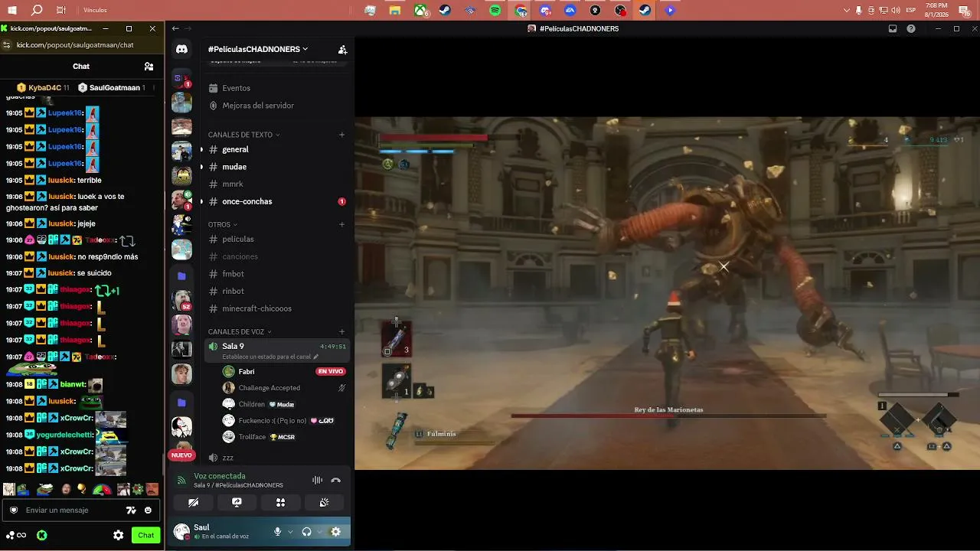Open Chrome from the taskbar
Image resolution: width=980 pixels, height=551 pixels.
(521, 11)
